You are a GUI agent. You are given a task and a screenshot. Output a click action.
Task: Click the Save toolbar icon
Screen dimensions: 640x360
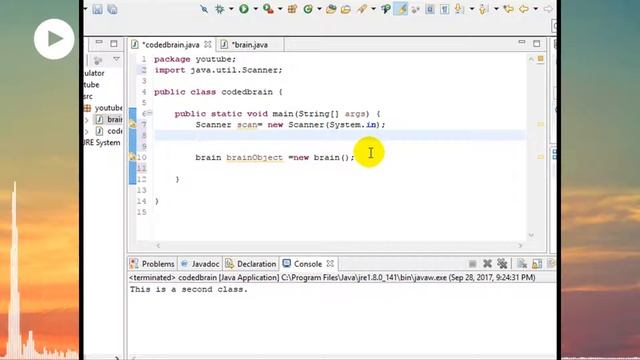tap(97, 9)
